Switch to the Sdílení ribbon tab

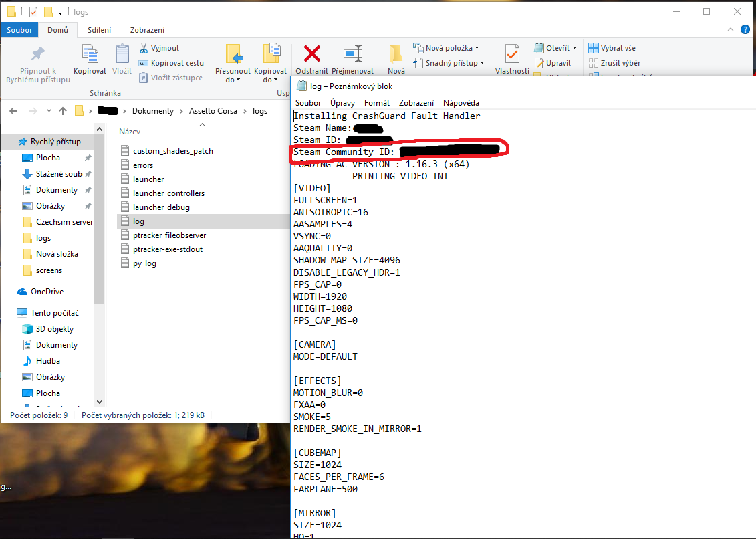100,30
